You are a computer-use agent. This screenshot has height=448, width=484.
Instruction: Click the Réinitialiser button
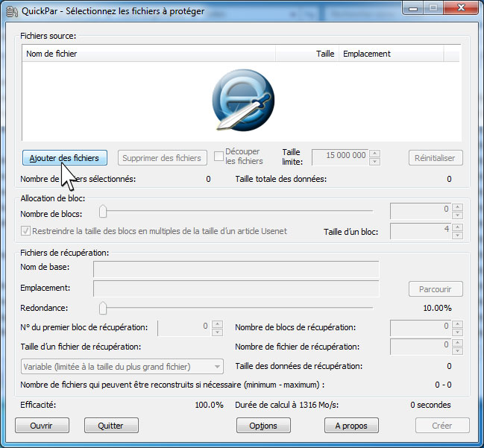click(x=436, y=158)
